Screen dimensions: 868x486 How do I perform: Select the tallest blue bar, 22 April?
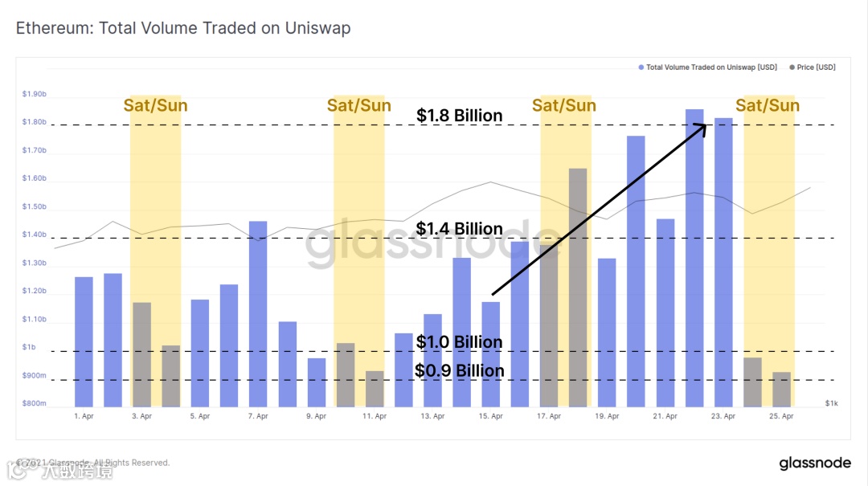pyautogui.click(x=694, y=257)
